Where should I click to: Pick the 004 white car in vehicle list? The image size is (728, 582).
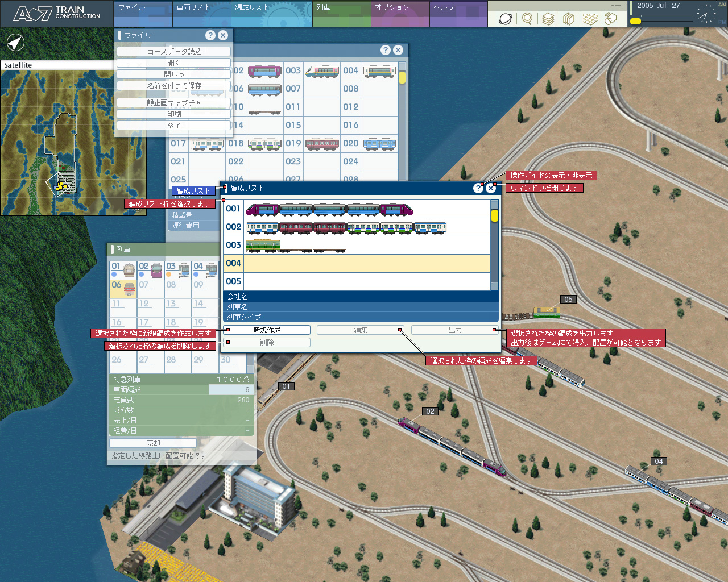pyautogui.click(x=379, y=72)
